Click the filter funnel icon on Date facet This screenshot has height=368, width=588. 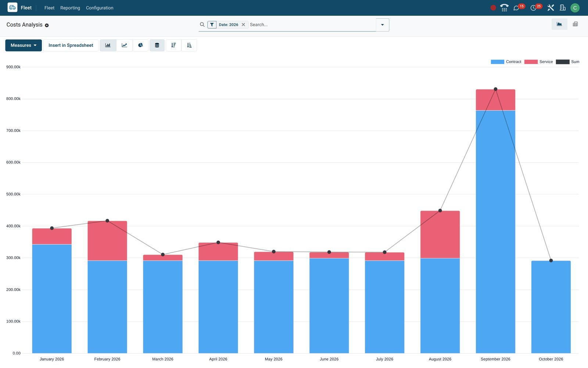pos(212,25)
